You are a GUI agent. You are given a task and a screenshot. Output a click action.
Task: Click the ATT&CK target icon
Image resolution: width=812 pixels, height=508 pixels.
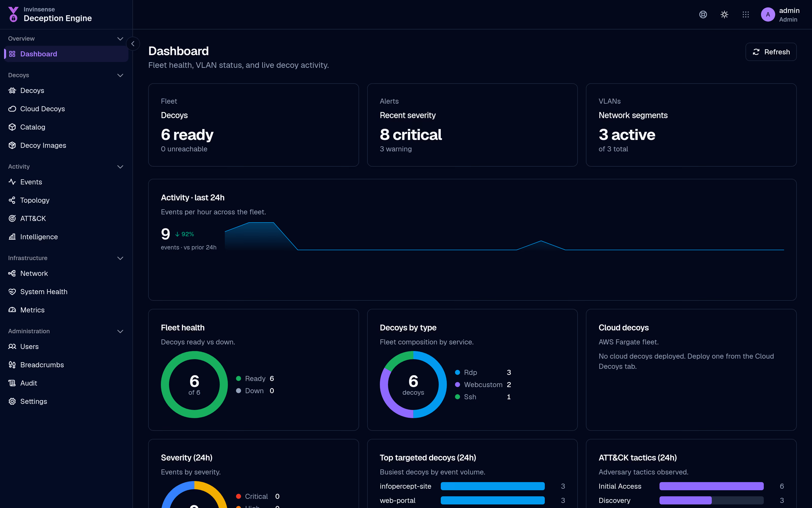[x=12, y=218]
